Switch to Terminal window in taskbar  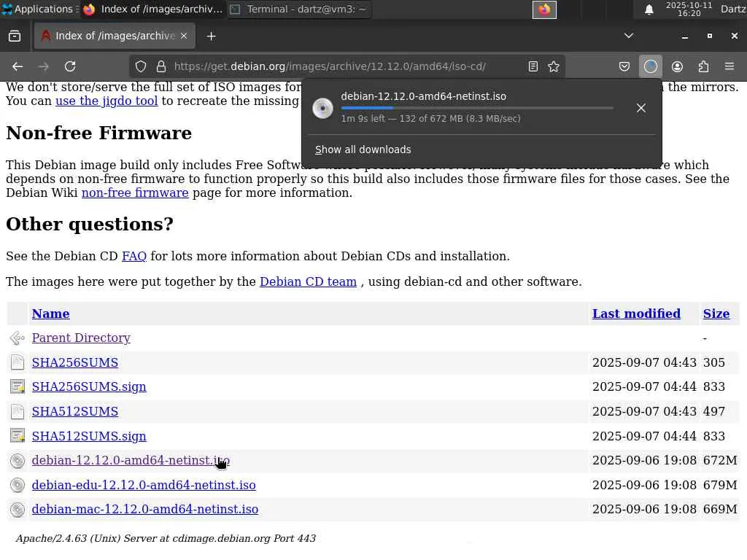tap(298, 9)
